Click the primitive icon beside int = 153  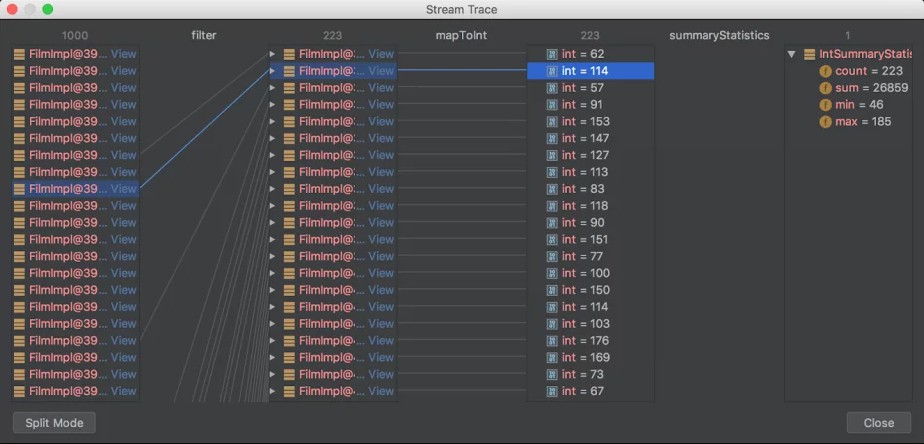pos(552,121)
